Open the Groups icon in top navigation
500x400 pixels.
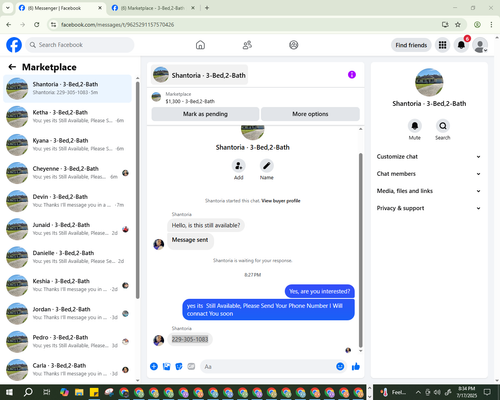294,45
